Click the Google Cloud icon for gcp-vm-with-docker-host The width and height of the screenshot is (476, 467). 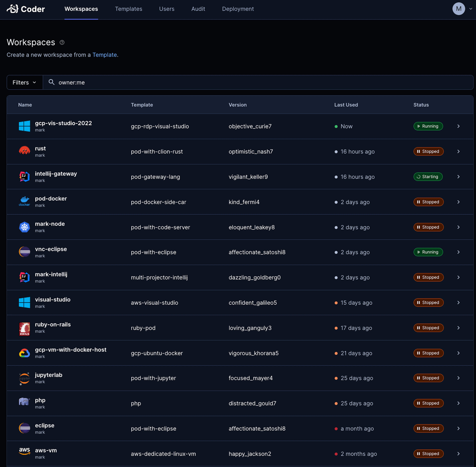(x=25, y=353)
